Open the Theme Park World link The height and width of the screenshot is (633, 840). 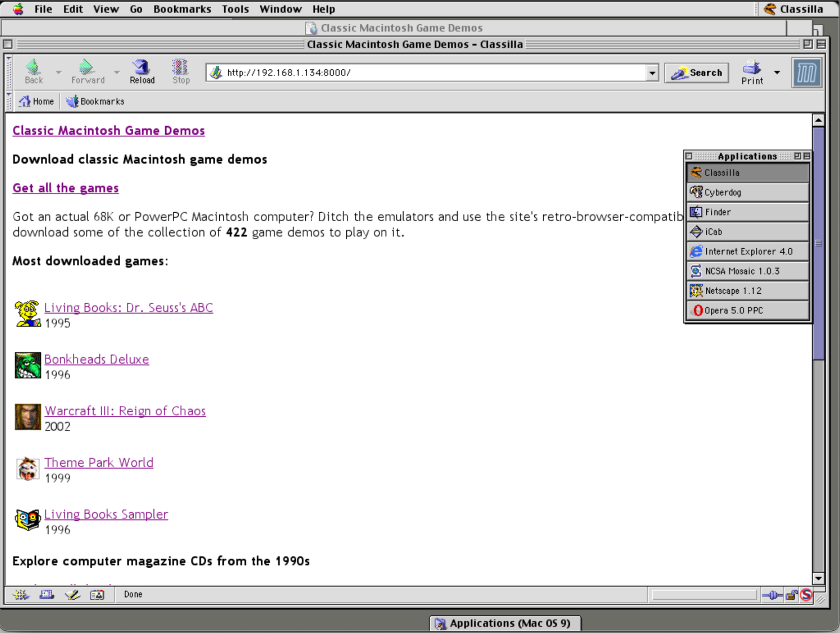click(99, 462)
